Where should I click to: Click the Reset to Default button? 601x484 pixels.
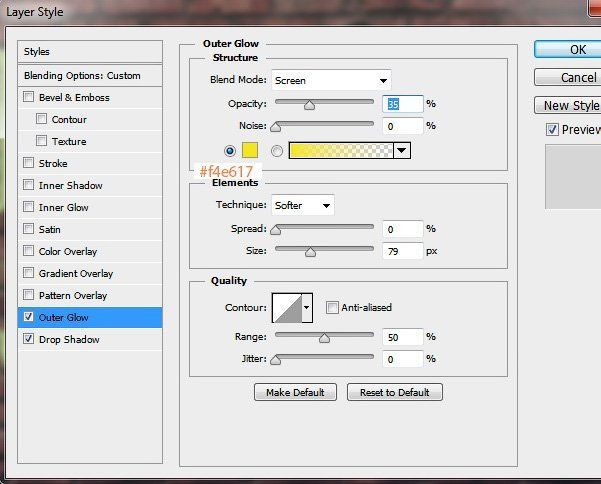point(394,392)
